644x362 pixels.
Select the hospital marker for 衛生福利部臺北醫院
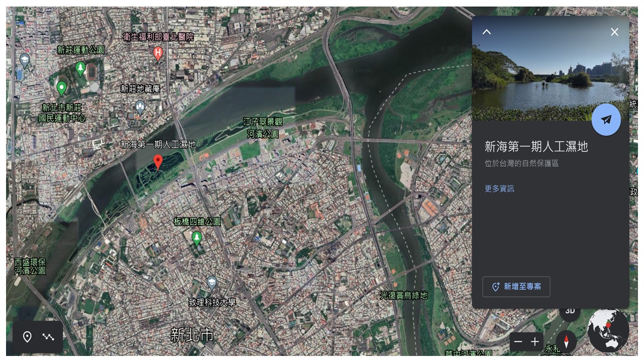coord(158,53)
